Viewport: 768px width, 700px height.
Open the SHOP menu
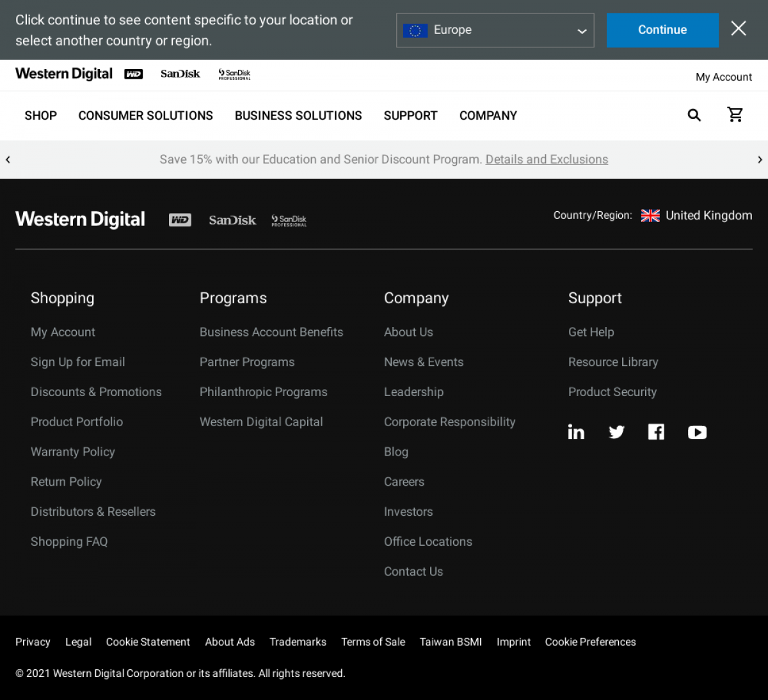point(41,116)
